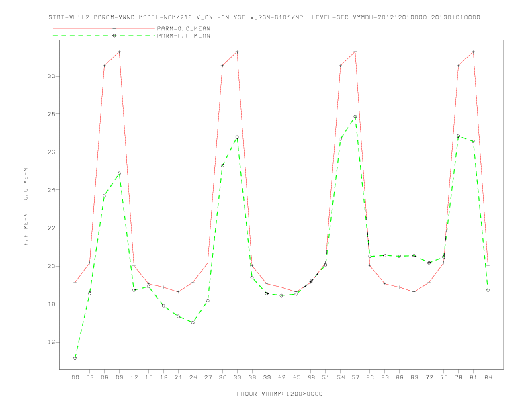Click the x-axis tick label 12

[x=134, y=377]
